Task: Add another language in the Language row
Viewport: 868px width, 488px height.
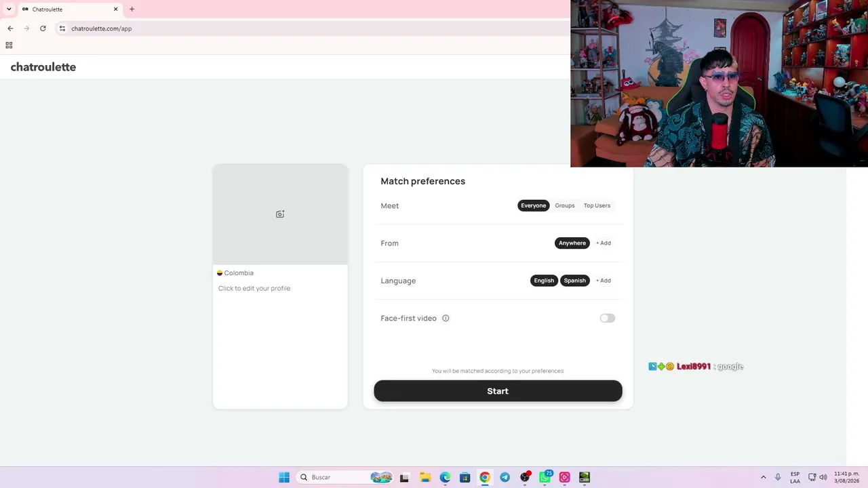Action: [x=604, y=281]
